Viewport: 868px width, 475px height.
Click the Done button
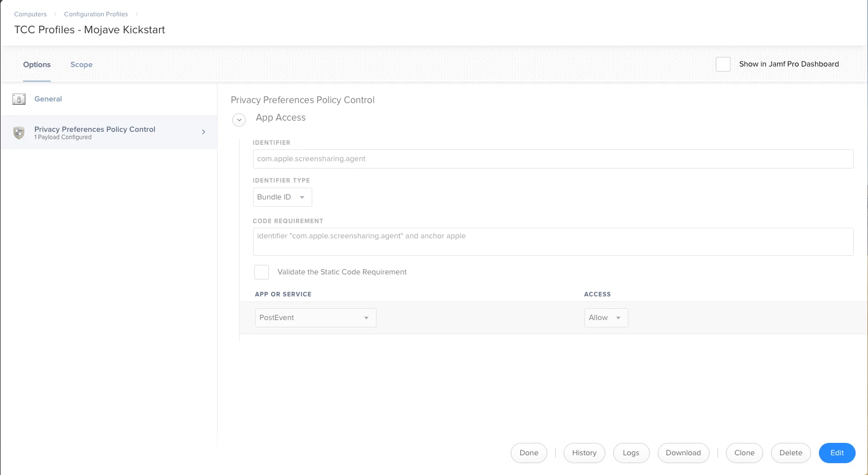tap(529, 453)
